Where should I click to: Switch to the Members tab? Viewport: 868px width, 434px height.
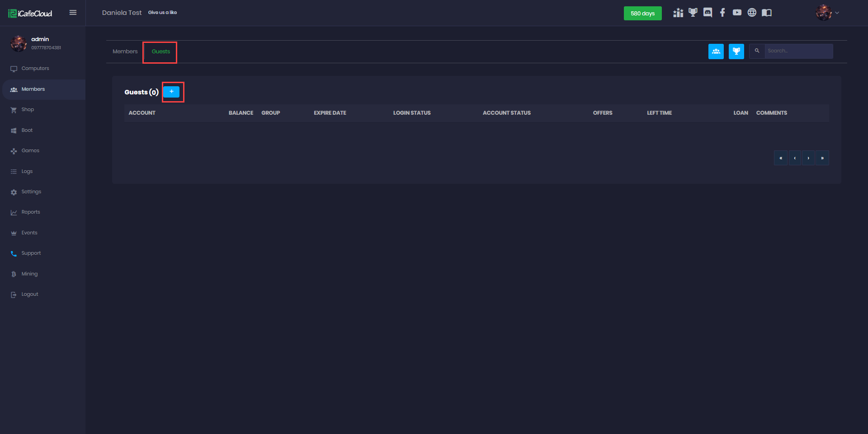click(125, 51)
